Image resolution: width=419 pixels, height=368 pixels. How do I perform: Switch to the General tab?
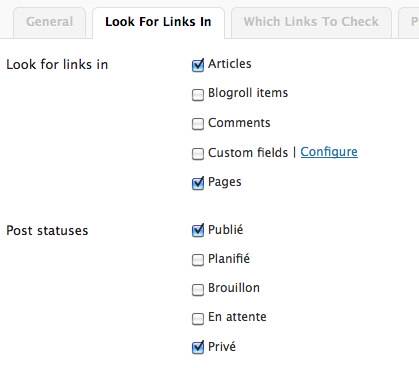49,22
